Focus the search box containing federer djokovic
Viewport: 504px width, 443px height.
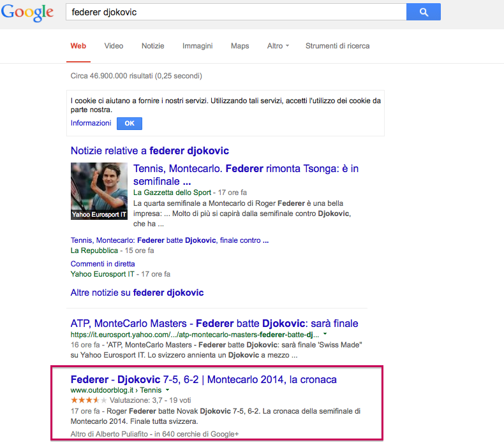[x=236, y=12]
